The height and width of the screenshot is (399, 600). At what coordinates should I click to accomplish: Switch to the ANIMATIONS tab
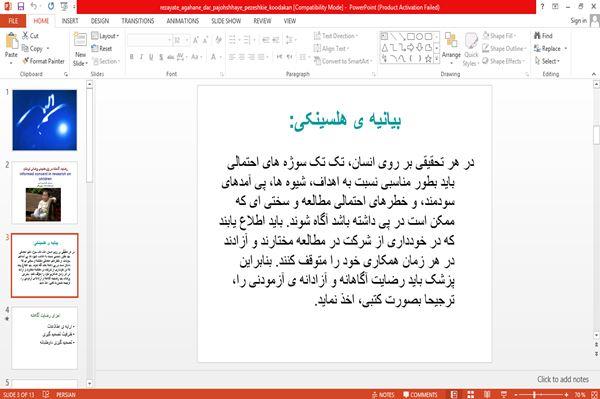183,21
